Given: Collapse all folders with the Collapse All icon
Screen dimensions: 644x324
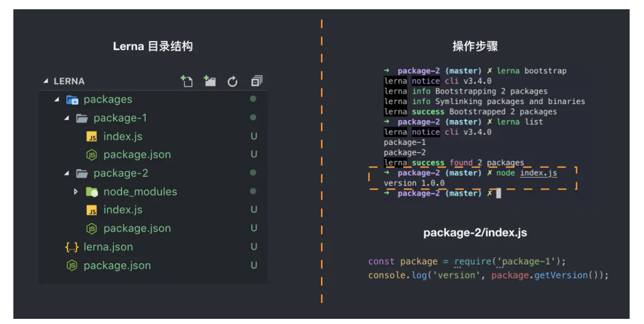Looking at the screenshot, I should click(x=256, y=81).
